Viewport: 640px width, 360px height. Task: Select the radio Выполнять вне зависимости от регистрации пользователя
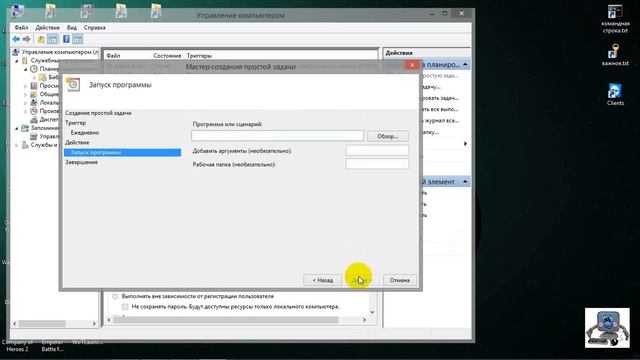coord(115,296)
